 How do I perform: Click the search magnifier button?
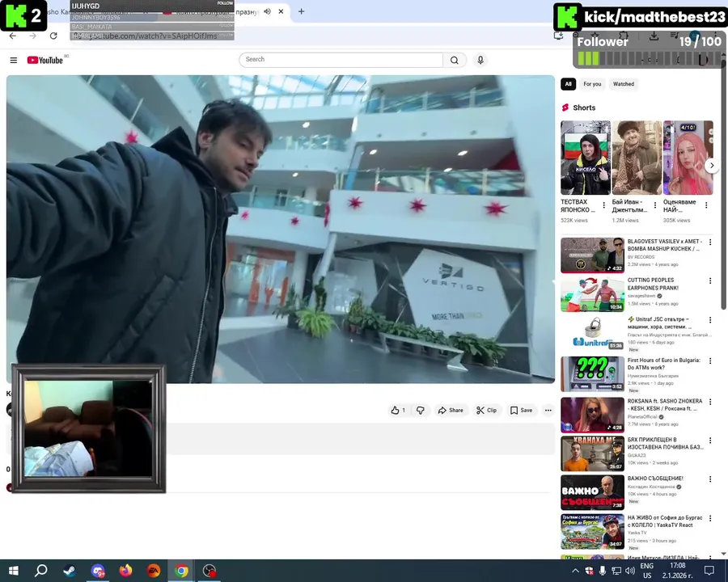point(455,60)
